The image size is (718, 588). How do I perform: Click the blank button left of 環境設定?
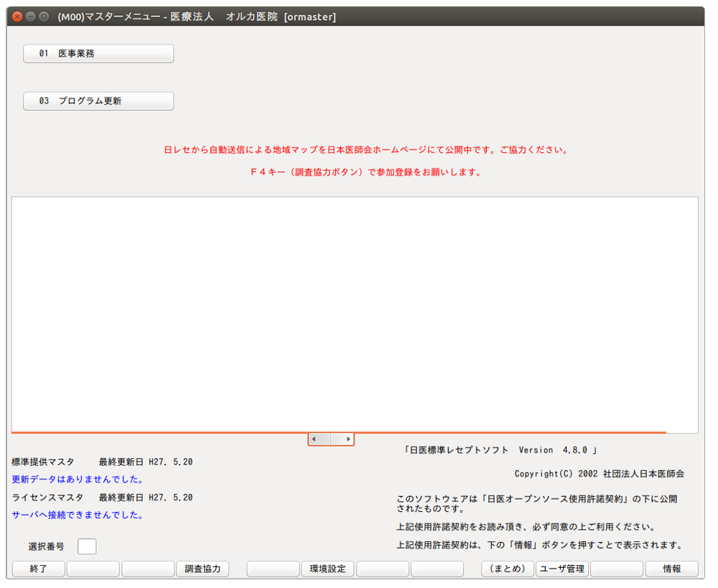click(x=273, y=569)
